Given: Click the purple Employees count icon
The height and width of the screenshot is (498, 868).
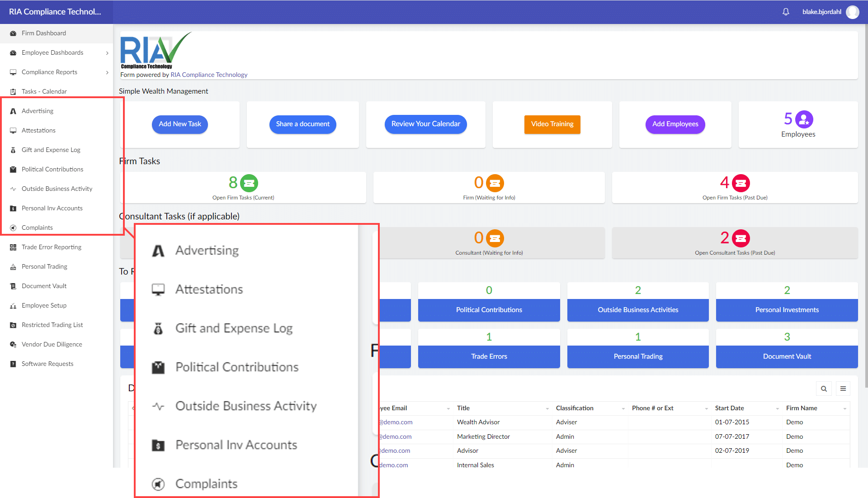Looking at the screenshot, I should (x=804, y=119).
